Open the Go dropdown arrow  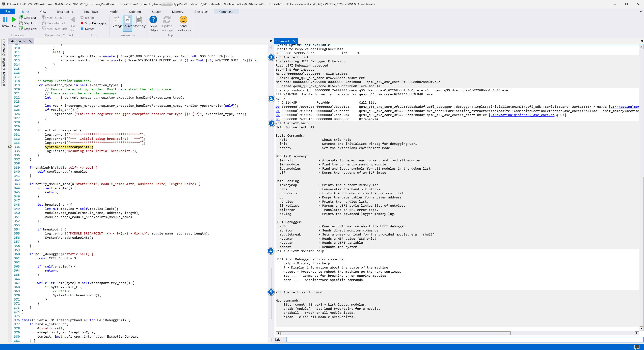[x=14, y=30]
